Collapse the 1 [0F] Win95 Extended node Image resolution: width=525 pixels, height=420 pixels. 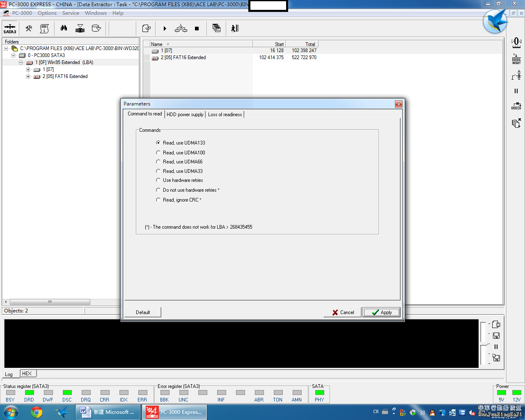coord(21,63)
